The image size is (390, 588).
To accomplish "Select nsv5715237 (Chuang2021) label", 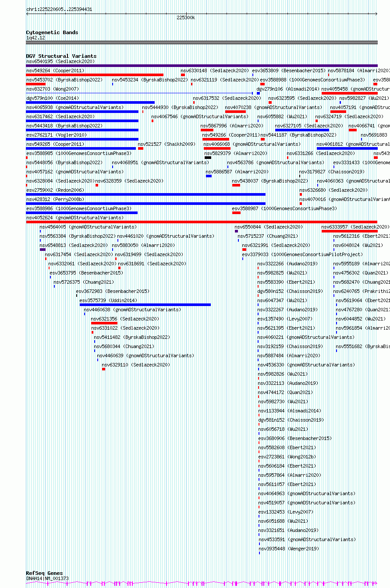I will (x=268, y=236).
